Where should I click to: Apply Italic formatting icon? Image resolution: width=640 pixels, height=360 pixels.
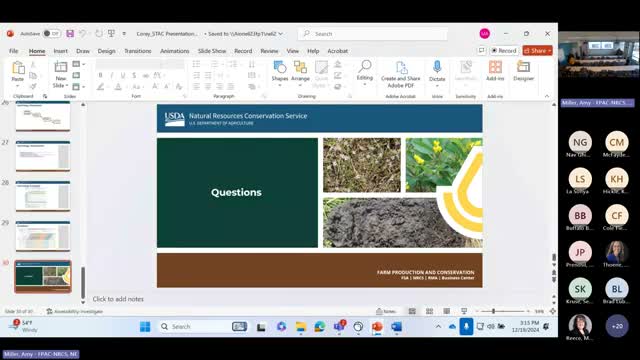point(111,75)
